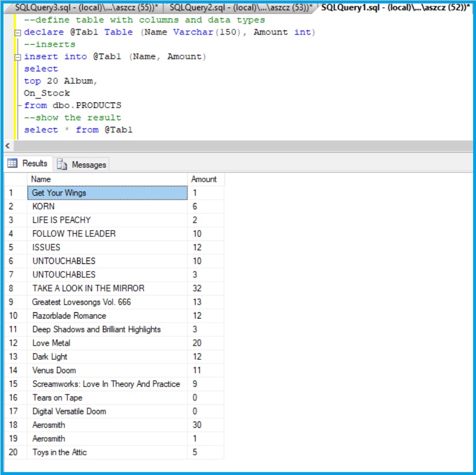Click the Love Metal name cell
Screen dimensions: 476x475
[x=107, y=343]
